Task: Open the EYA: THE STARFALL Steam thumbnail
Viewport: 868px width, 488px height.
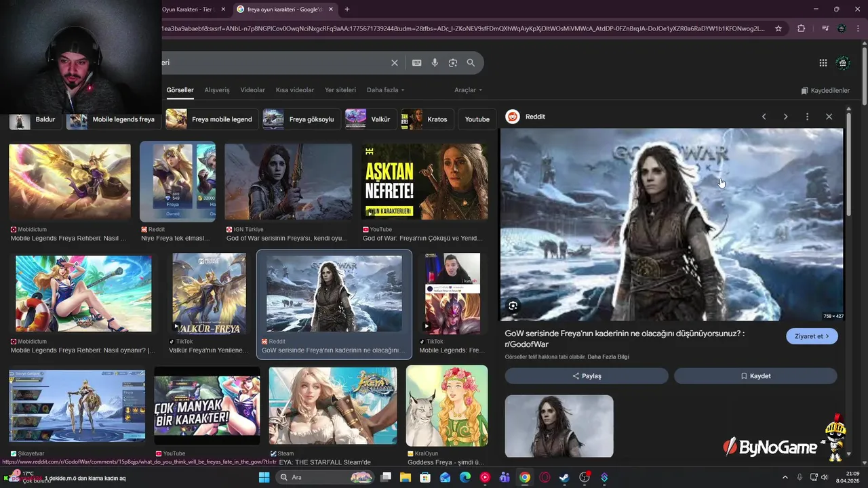Action: [333, 405]
